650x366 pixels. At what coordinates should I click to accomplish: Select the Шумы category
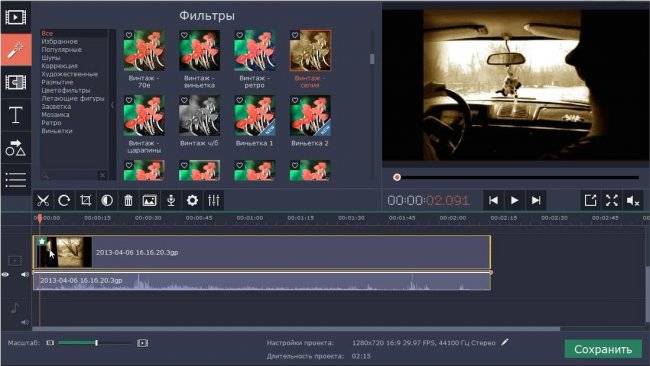tap(51, 58)
